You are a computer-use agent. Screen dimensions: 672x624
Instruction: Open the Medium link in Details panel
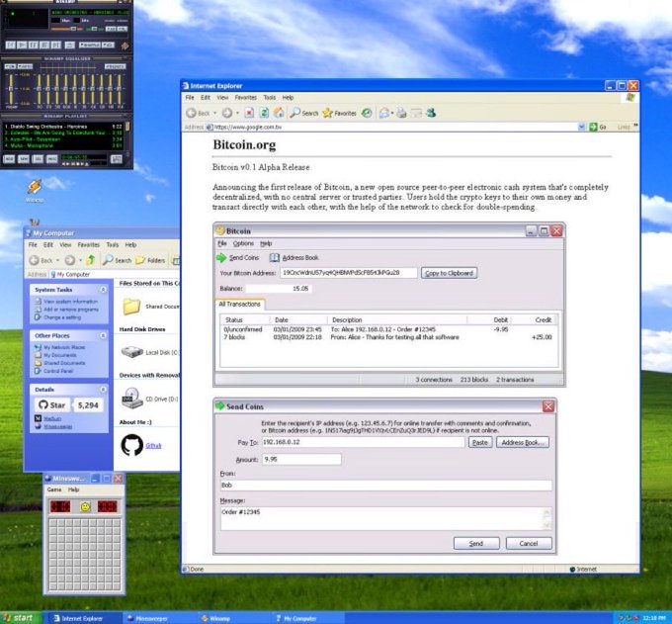click(51, 418)
